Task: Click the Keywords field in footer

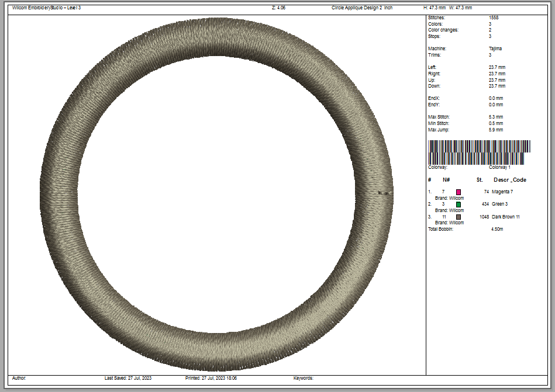Action: pos(304,379)
